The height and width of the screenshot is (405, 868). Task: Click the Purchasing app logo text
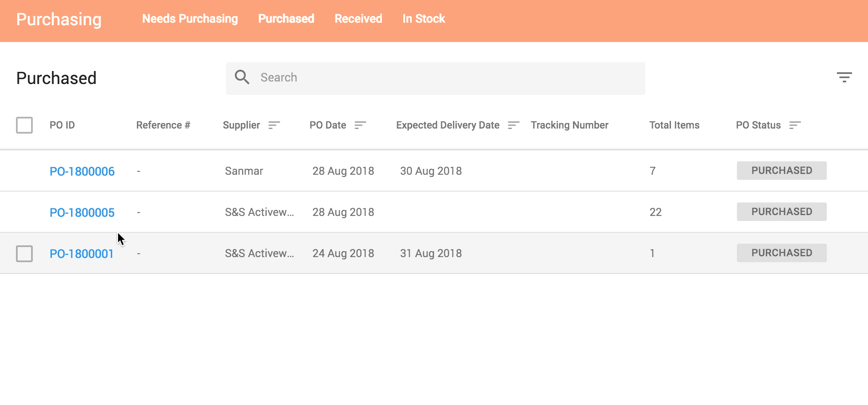point(58,19)
